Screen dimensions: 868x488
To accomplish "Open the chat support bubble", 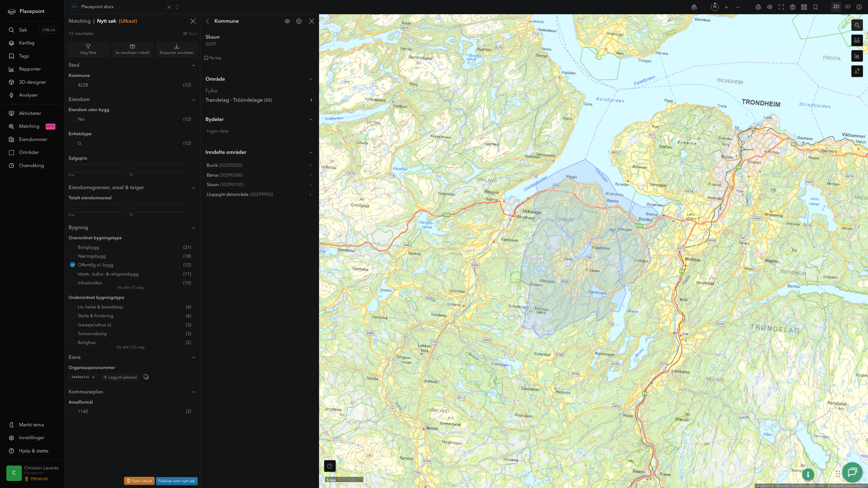I will (x=852, y=472).
